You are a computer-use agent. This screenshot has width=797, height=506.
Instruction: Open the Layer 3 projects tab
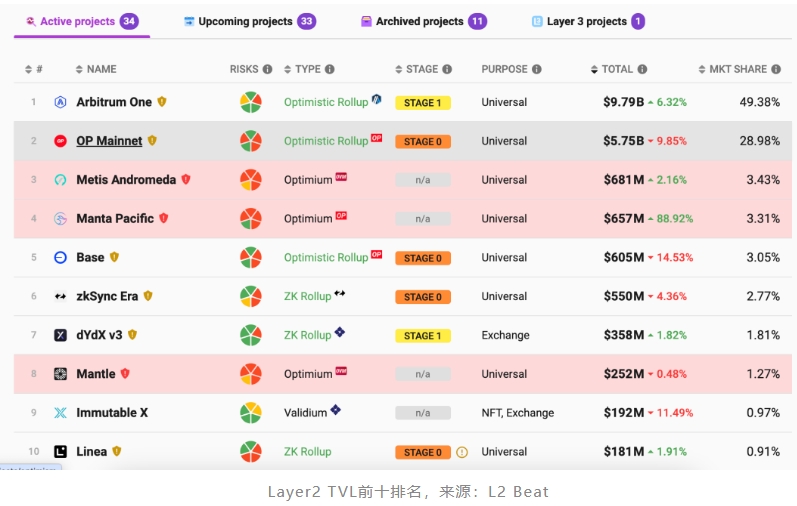click(588, 21)
